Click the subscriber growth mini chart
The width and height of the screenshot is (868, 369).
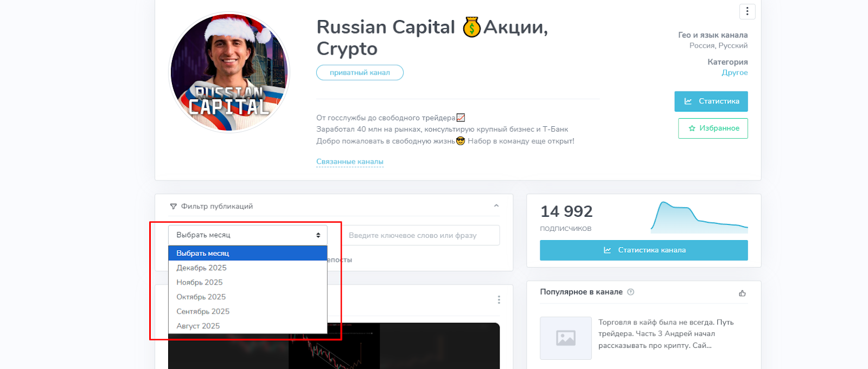click(699, 217)
